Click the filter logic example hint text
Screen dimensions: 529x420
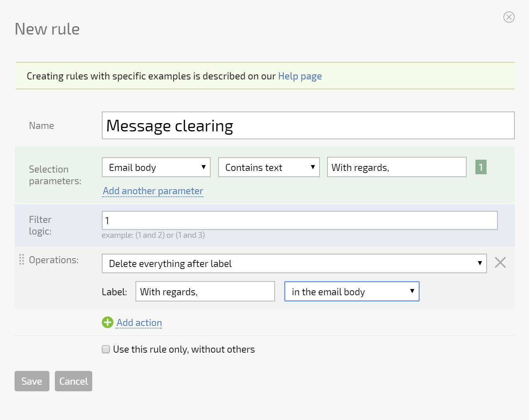[153, 235]
